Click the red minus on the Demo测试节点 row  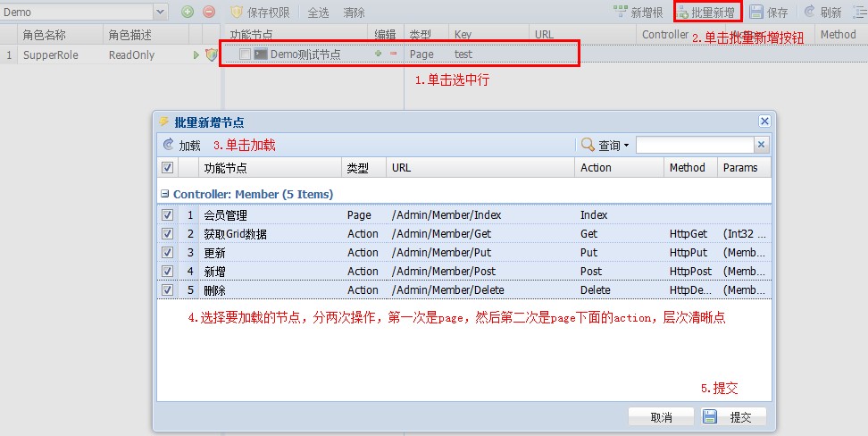tap(393, 54)
